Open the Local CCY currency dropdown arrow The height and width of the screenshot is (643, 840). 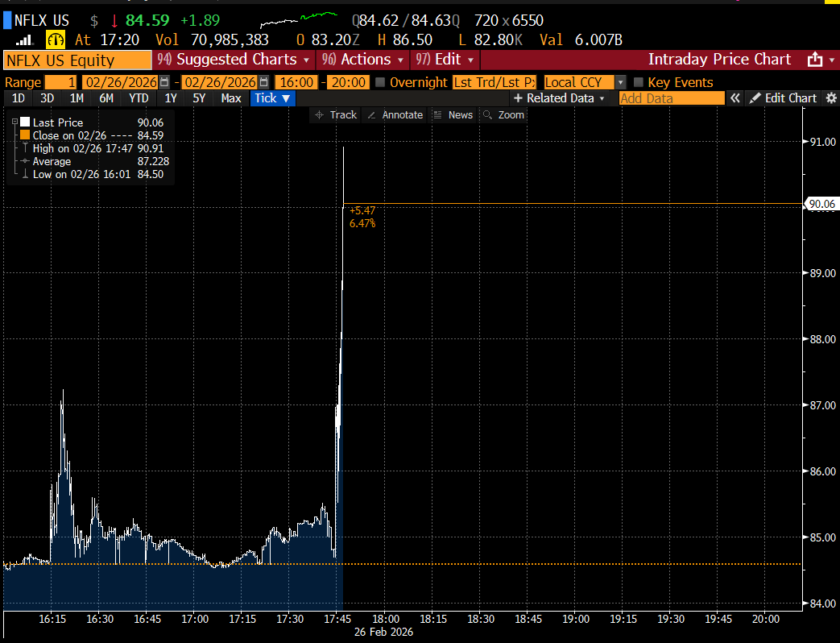pyautogui.click(x=620, y=82)
